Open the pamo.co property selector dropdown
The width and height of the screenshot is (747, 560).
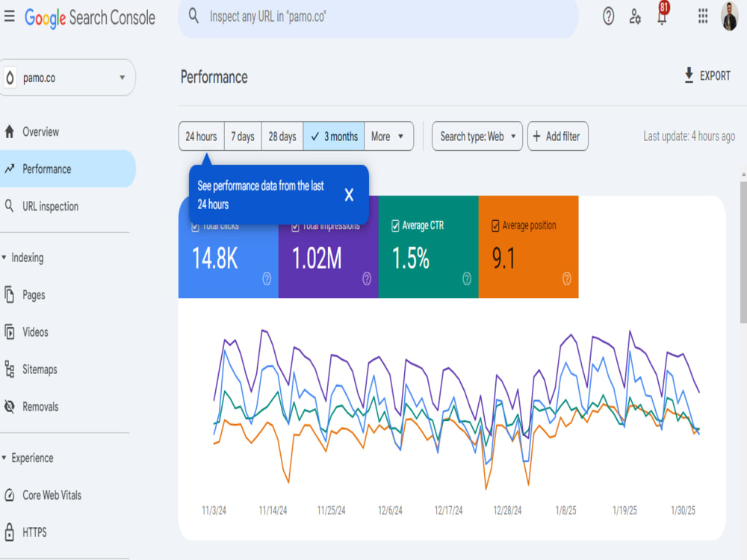(66, 77)
